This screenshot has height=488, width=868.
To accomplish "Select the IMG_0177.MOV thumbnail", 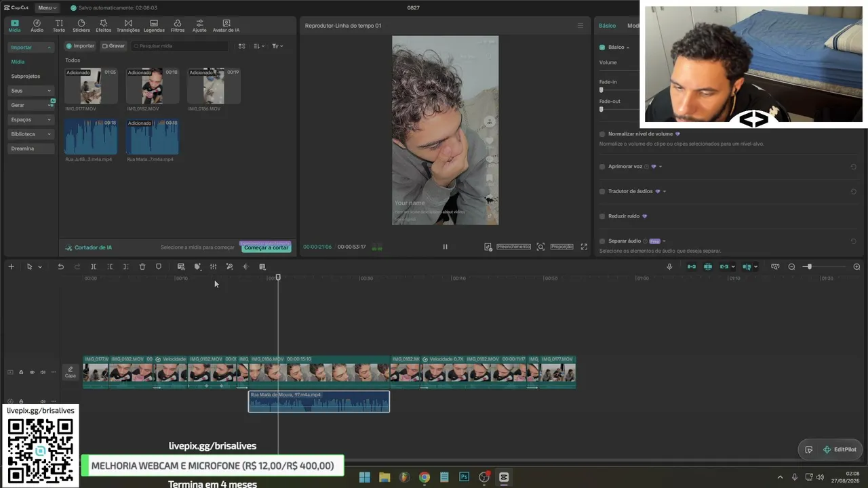I will (91, 86).
